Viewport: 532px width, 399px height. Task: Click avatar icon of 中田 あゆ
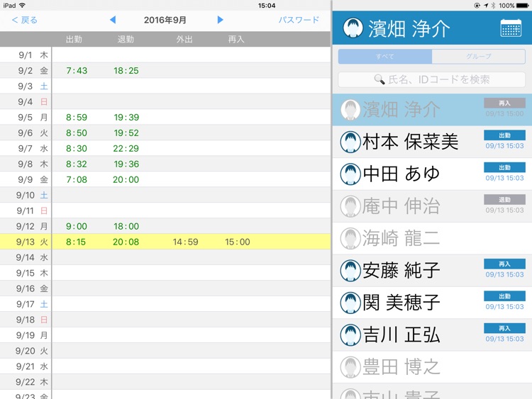[350, 174]
